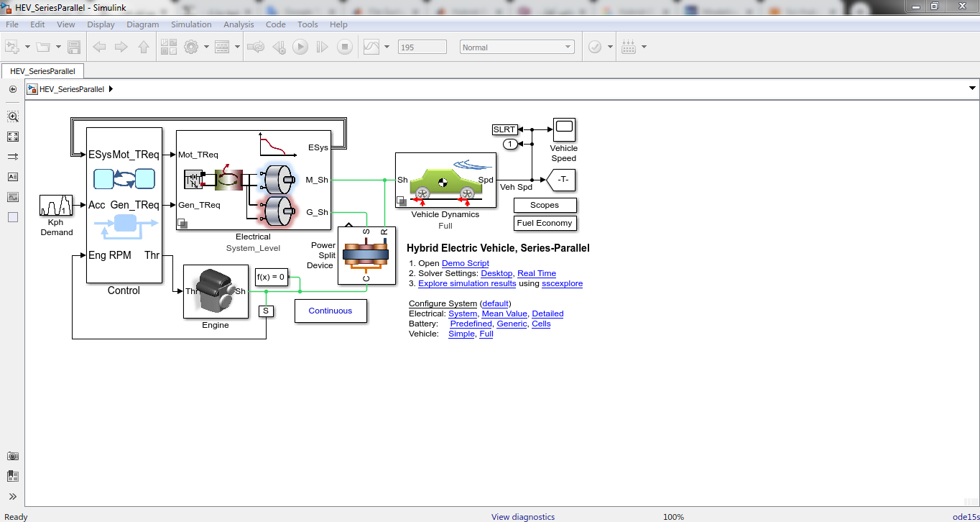The height and width of the screenshot is (522, 980).
Task: Toggle hide/show explorer bar button
Action: coord(13,89)
